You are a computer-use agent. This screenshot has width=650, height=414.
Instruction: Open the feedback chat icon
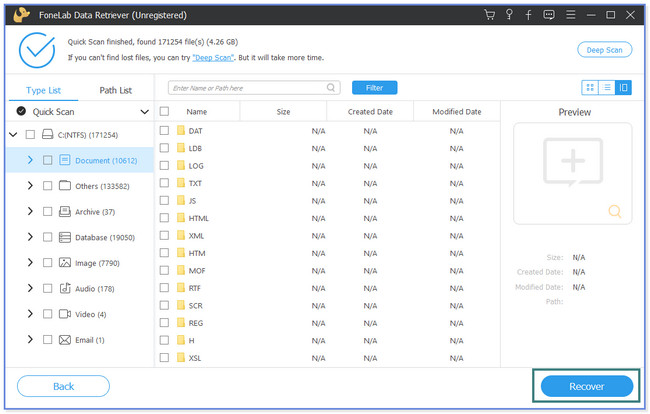pyautogui.click(x=549, y=15)
